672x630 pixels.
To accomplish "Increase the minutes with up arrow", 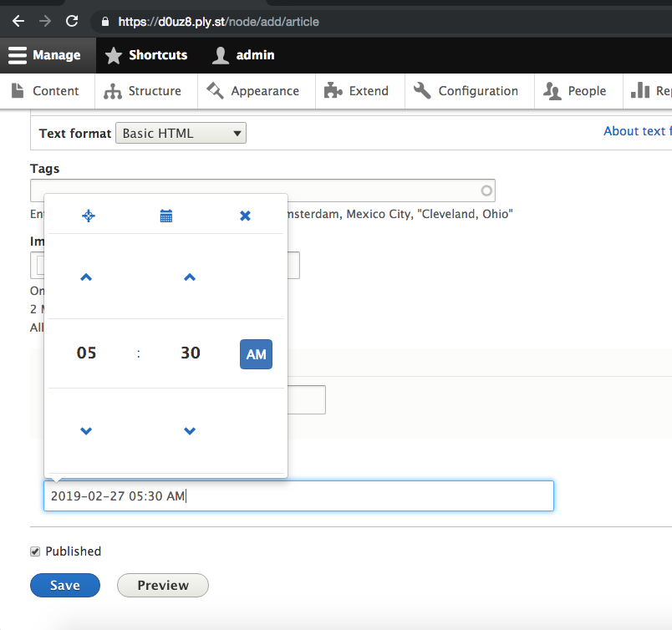I will click(x=190, y=277).
